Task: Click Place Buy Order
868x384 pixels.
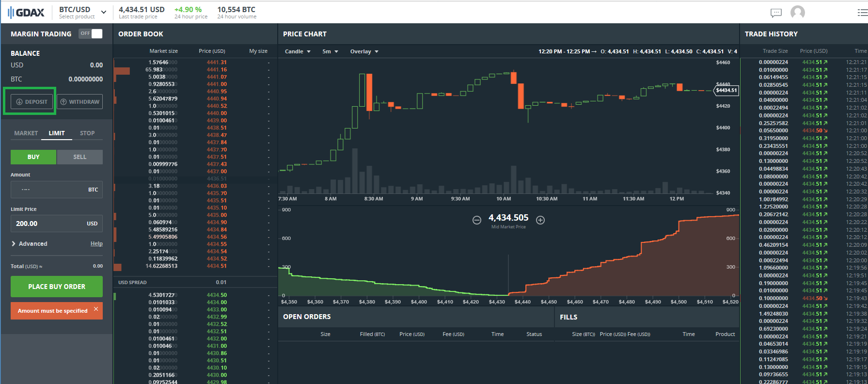Action: [x=57, y=287]
